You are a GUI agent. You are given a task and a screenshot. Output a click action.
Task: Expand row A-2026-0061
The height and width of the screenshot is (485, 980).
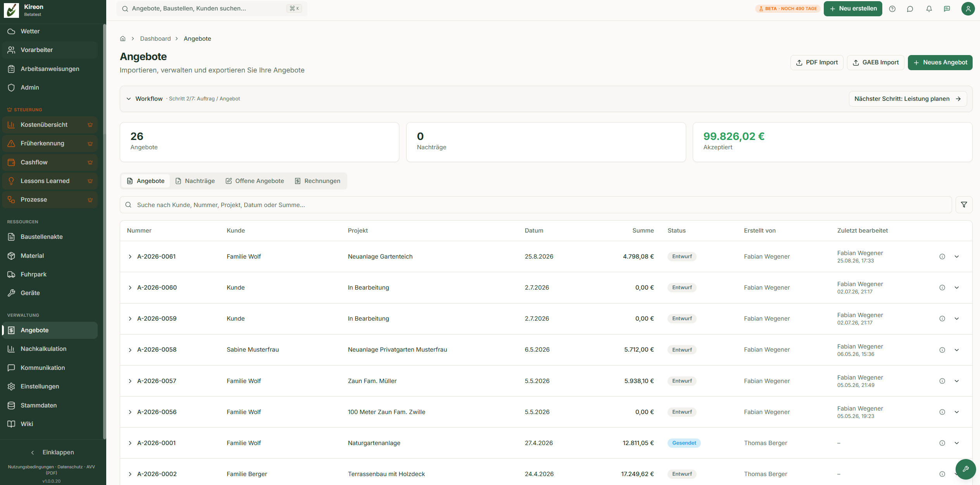click(130, 257)
